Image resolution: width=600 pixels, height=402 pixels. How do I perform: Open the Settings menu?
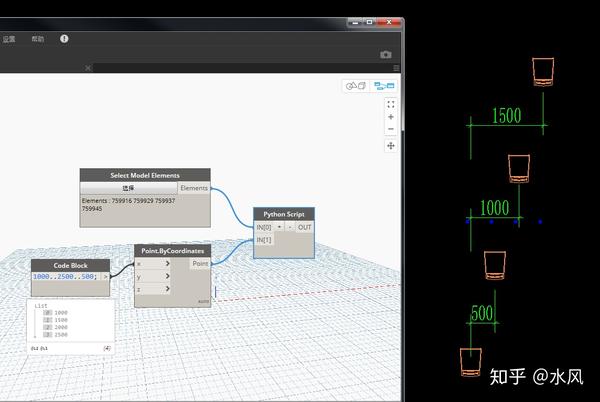pyautogui.click(x=9, y=39)
